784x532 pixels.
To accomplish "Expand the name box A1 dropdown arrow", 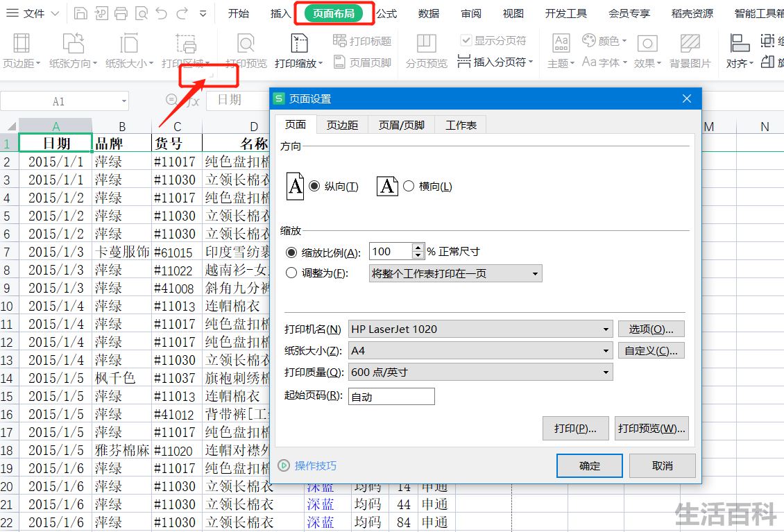I will pyautogui.click(x=124, y=101).
